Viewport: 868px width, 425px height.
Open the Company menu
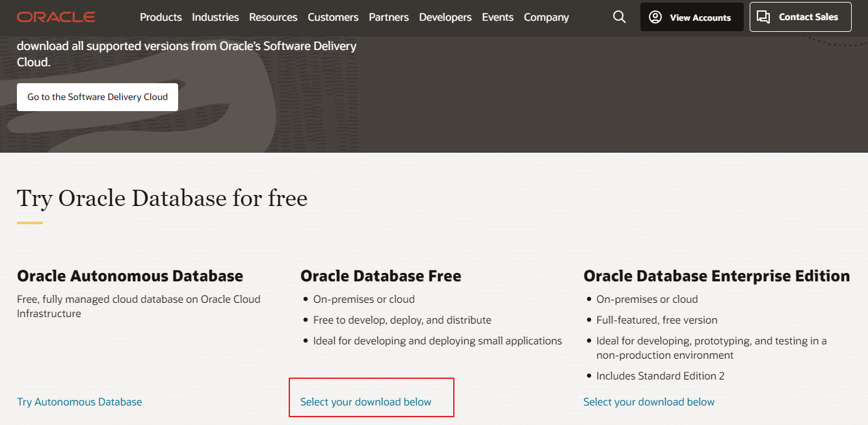pos(546,18)
